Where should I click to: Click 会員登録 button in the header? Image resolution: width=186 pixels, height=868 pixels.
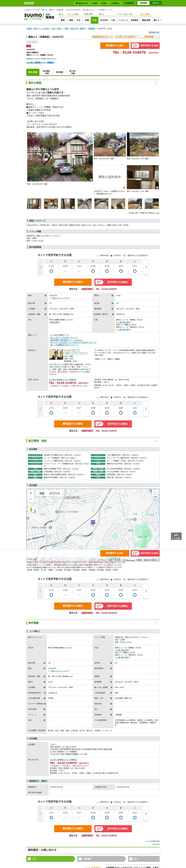pyautogui.click(x=143, y=3)
